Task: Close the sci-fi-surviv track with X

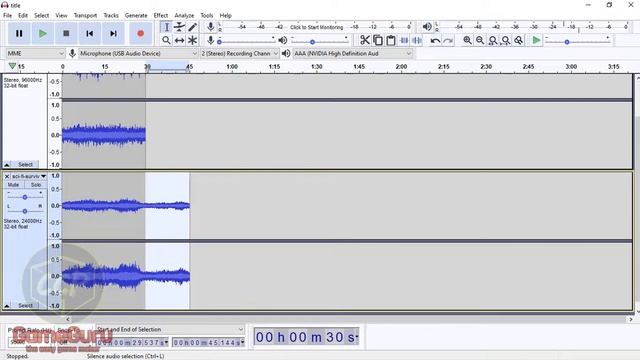Action: (7, 176)
